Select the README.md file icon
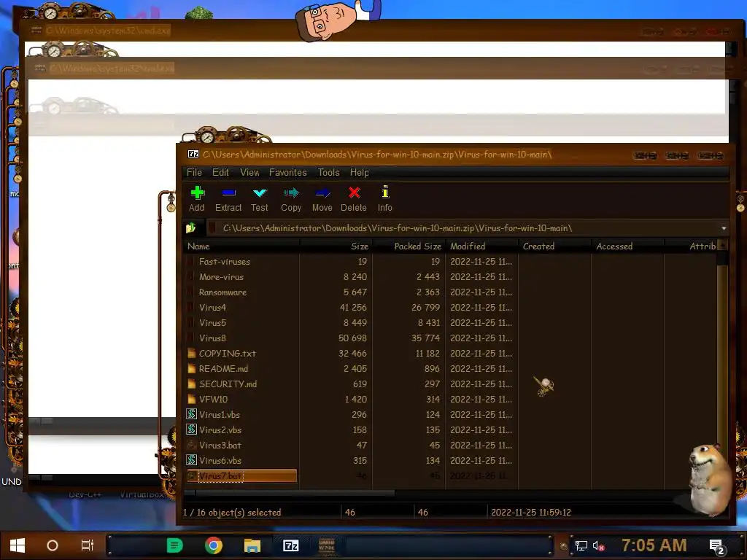The image size is (747, 560). click(192, 368)
